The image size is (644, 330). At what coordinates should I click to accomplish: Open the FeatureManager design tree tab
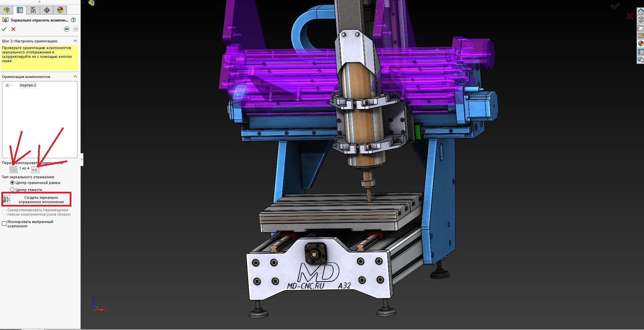[6, 10]
